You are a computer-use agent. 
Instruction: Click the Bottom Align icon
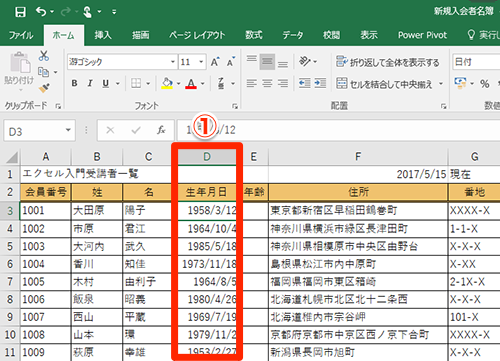(x=283, y=63)
